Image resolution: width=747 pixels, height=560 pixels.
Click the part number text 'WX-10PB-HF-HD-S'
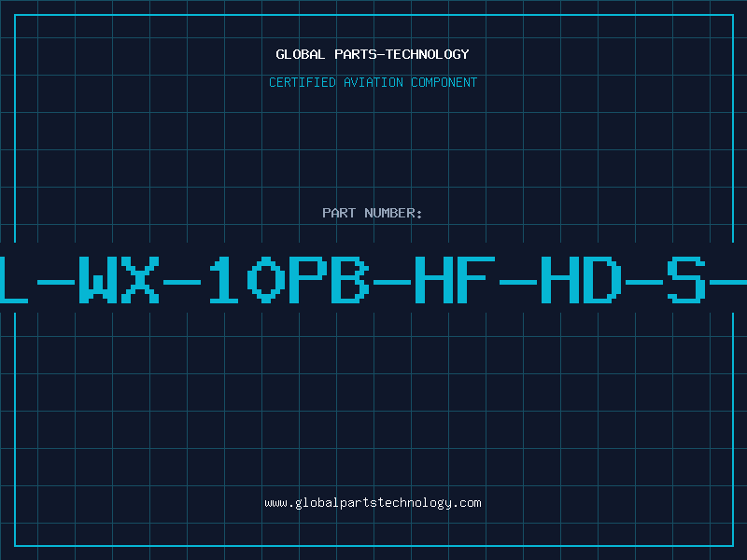click(391, 280)
